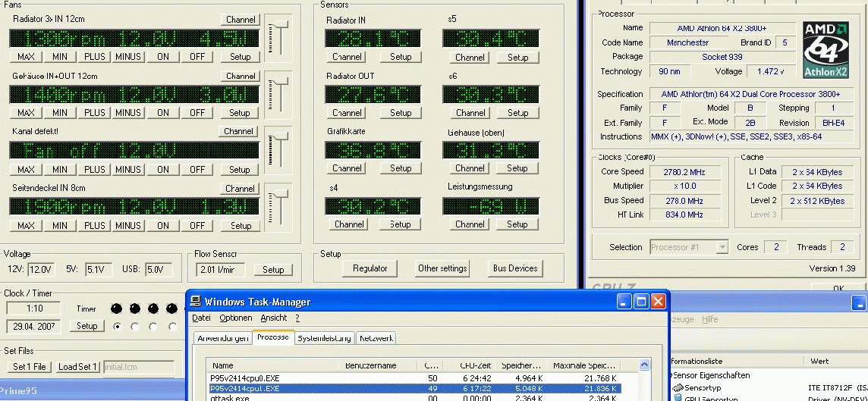The width and height of the screenshot is (868, 401).
Task: Click Channel under the s5 sensor
Action: pyautogui.click(x=470, y=57)
